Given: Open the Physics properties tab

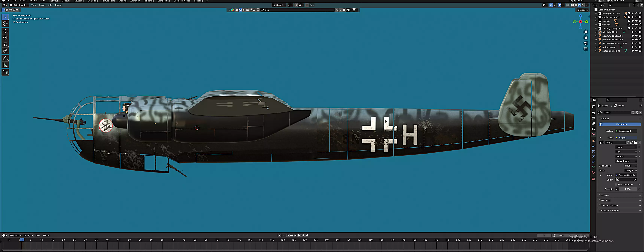Looking at the screenshot, I should (x=593, y=157).
